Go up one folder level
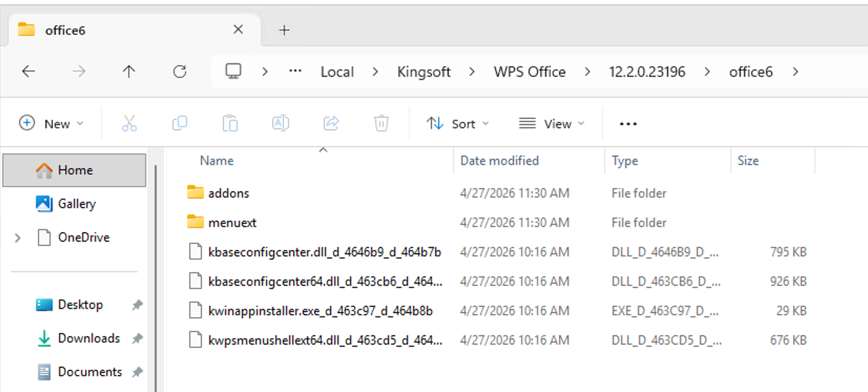 (129, 71)
